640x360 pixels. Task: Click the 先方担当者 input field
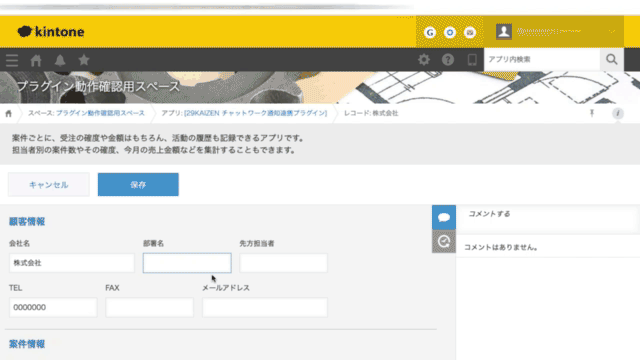click(283, 263)
